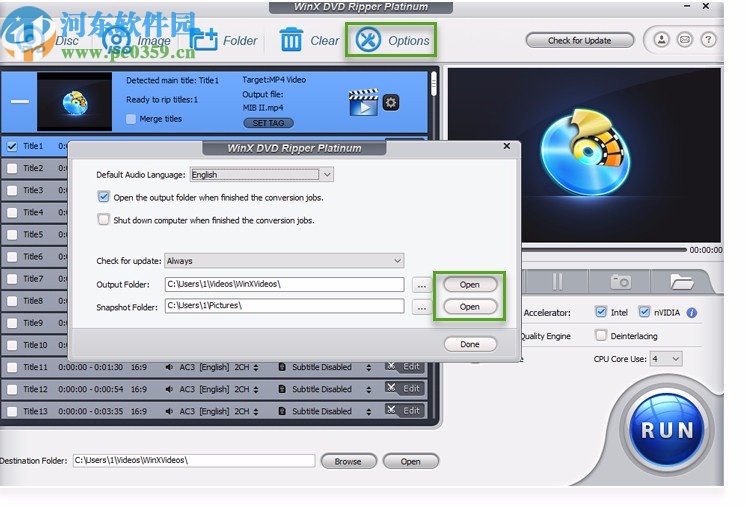Change Title13 audio track stepper
The height and width of the screenshot is (507, 748).
click(x=256, y=412)
